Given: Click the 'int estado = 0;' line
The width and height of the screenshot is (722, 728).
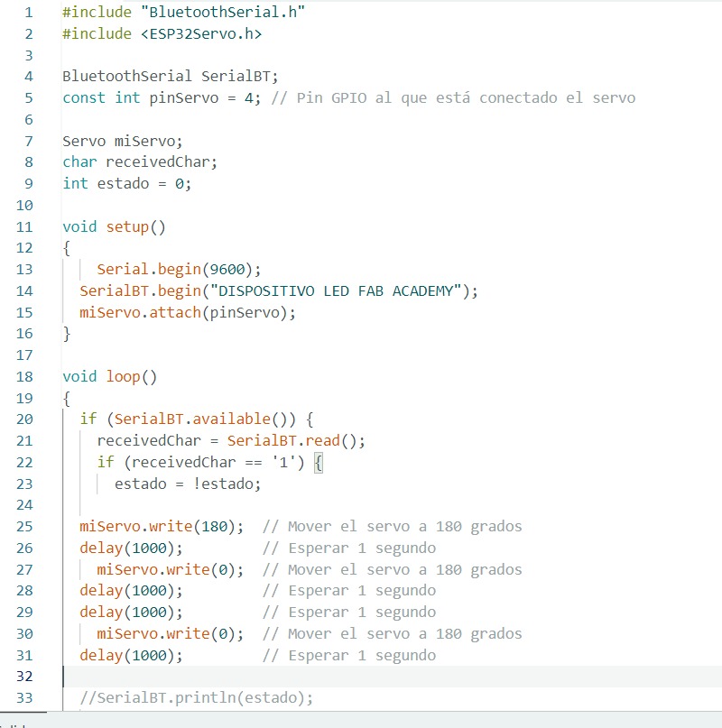Looking at the screenshot, I should [x=127, y=184].
